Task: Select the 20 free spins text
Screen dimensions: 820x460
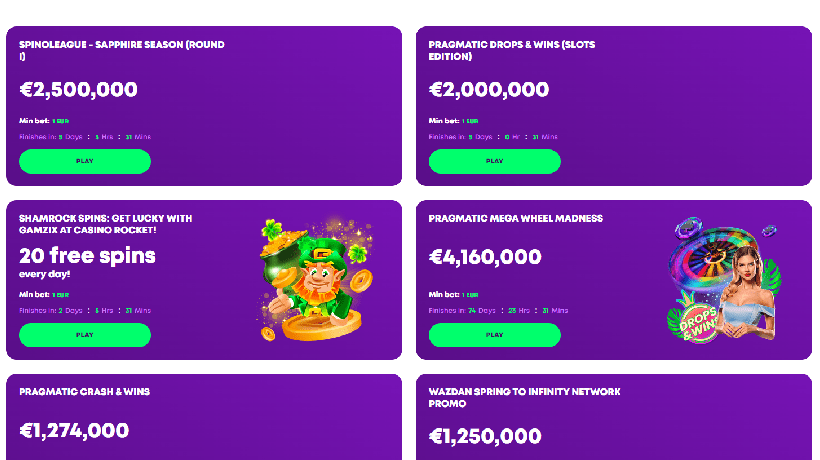Action: (x=88, y=255)
